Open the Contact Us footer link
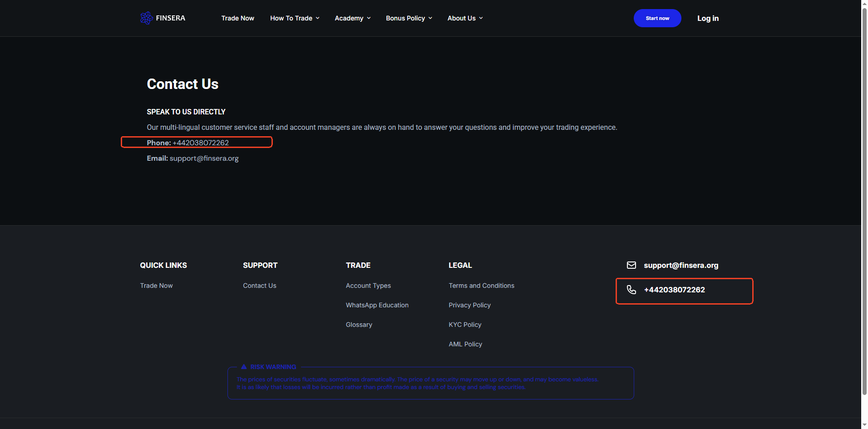The image size is (868, 429). coord(259,286)
